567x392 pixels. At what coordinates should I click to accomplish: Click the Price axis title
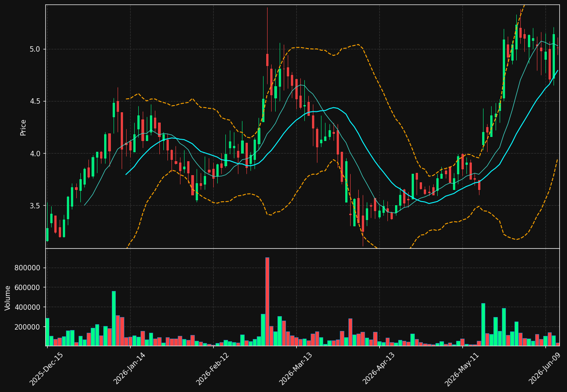(x=23, y=128)
